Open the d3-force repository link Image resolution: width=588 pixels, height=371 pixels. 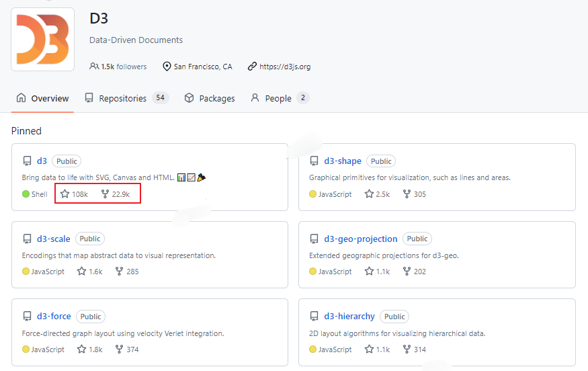(x=54, y=317)
